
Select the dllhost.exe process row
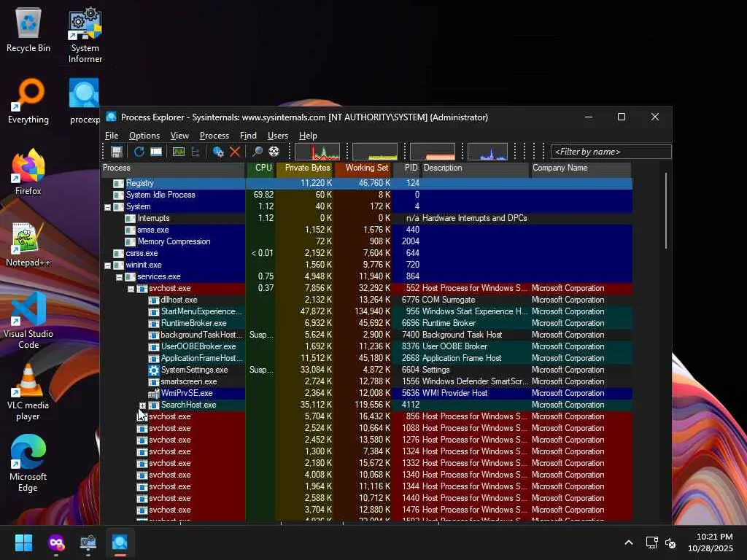point(367,300)
